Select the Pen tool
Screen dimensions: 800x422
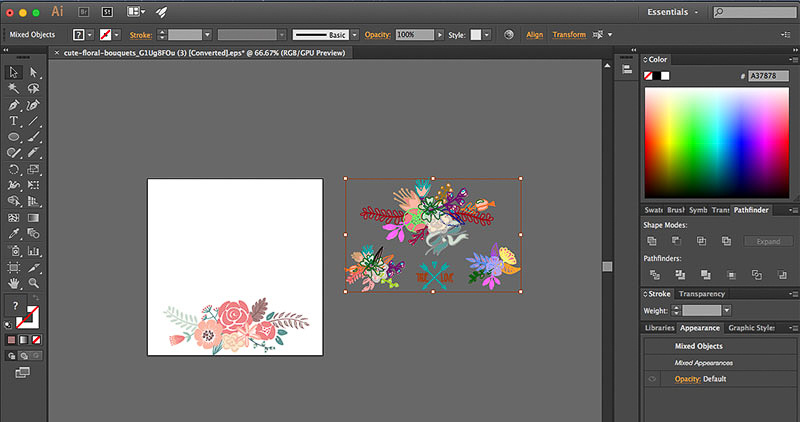[x=13, y=105]
